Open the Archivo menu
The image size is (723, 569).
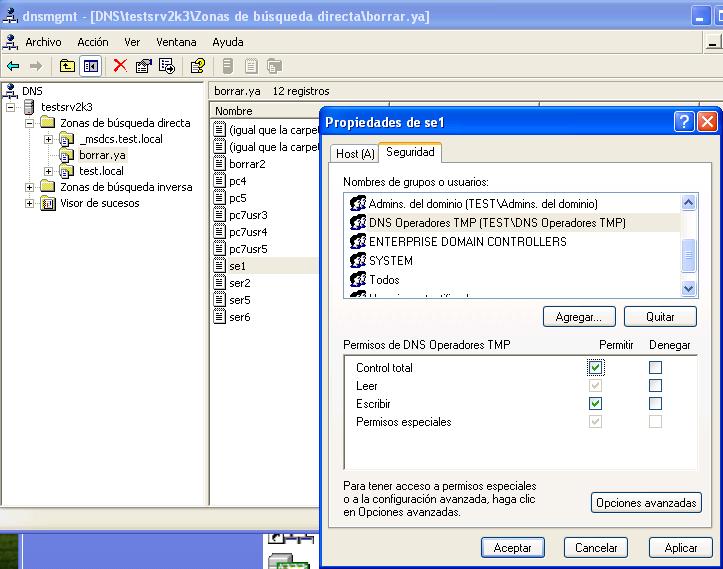click(43, 42)
